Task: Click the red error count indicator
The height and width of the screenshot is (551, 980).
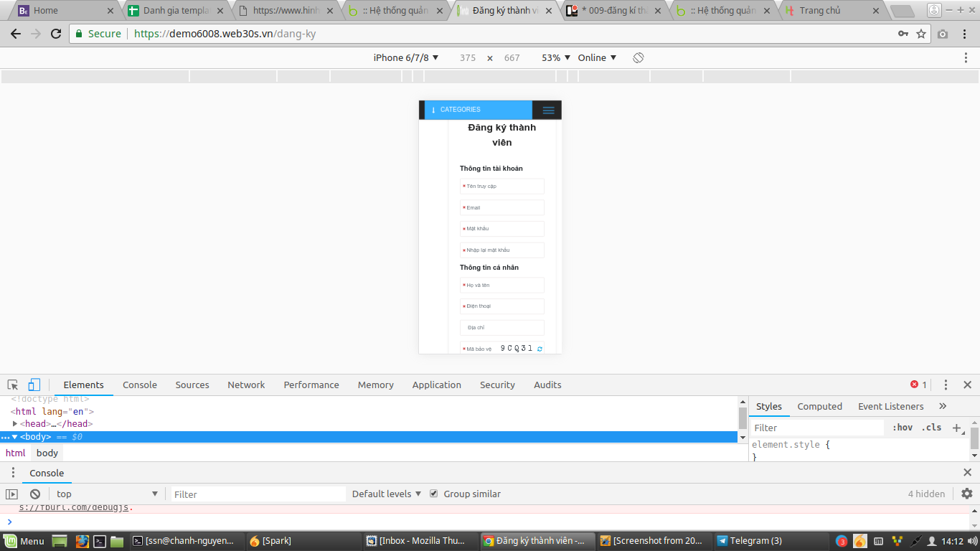Action: (x=919, y=385)
